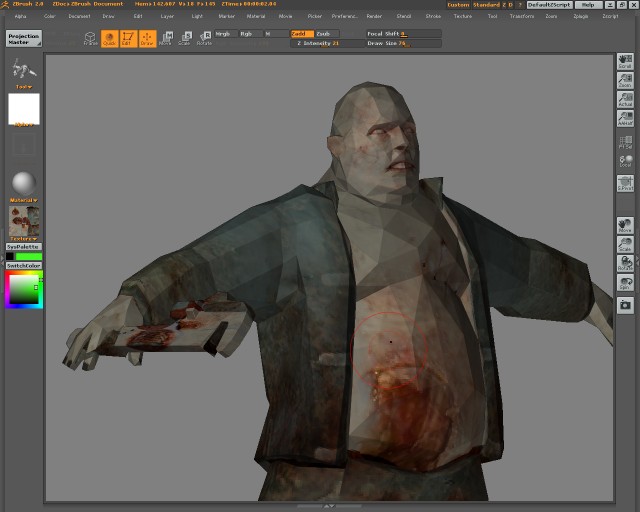Open the Stencil menu
This screenshot has height=512, width=640.
coord(404,16)
